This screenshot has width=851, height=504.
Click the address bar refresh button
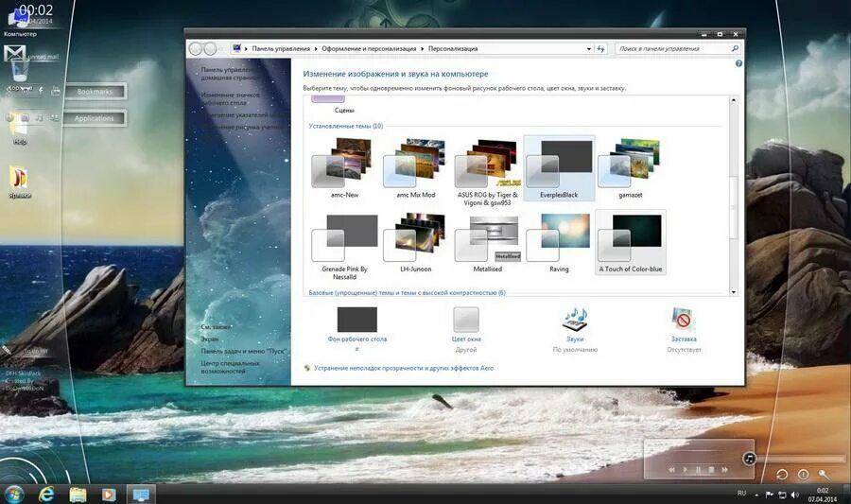[x=600, y=49]
